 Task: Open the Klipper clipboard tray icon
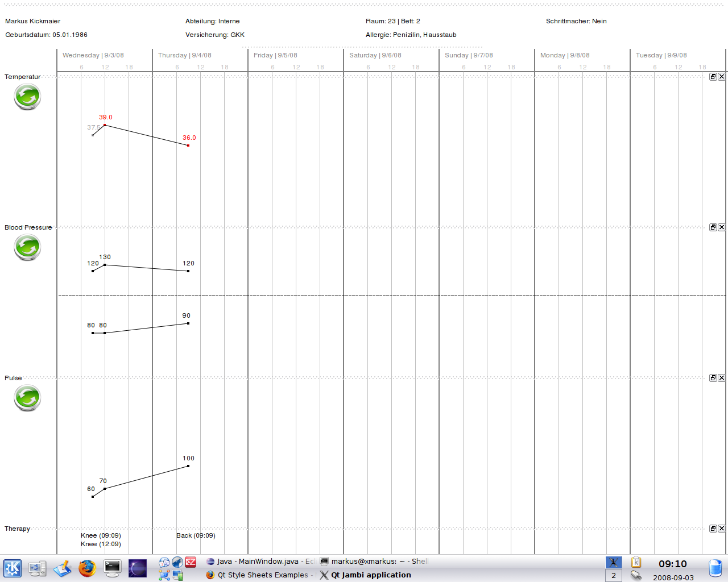(636, 562)
